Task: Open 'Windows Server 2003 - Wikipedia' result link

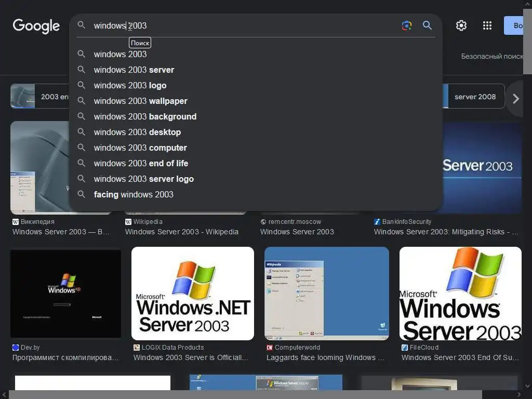Action: (x=182, y=232)
